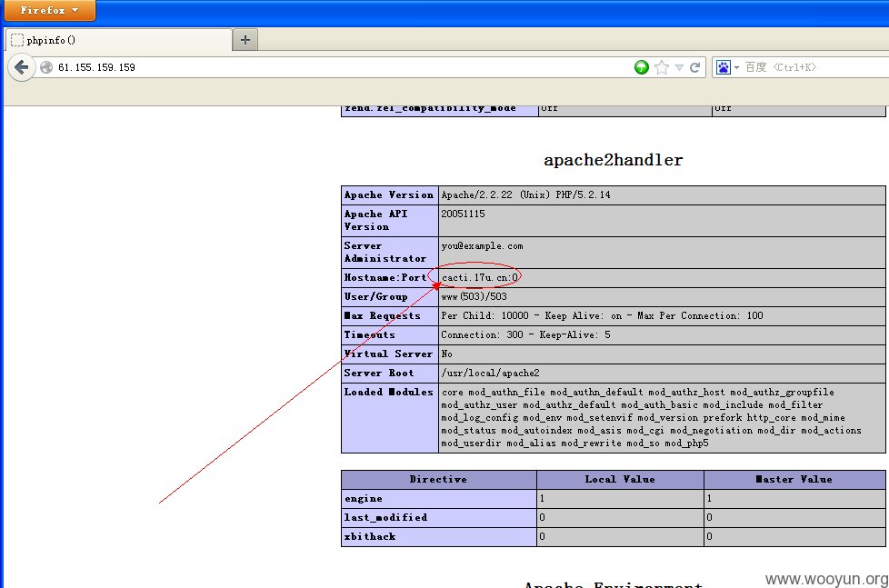Image resolution: width=889 pixels, height=588 pixels.
Task: Click the Directive column header
Action: pyautogui.click(x=438, y=479)
